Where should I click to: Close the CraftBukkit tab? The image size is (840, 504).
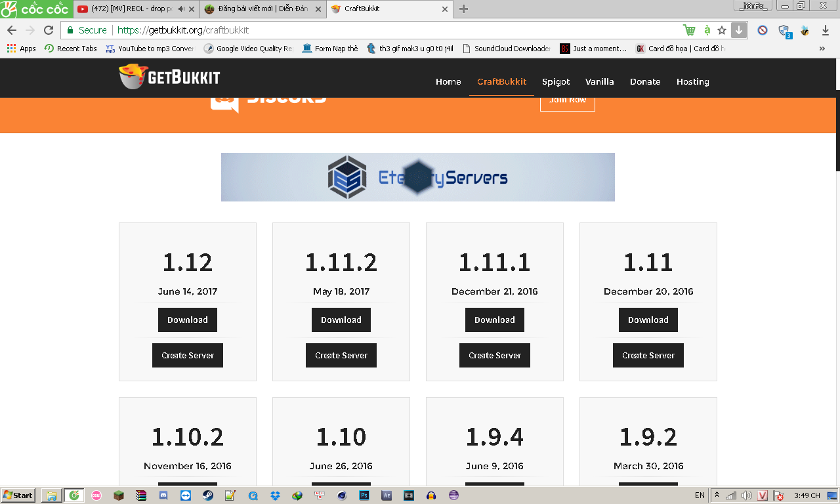tap(445, 9)
